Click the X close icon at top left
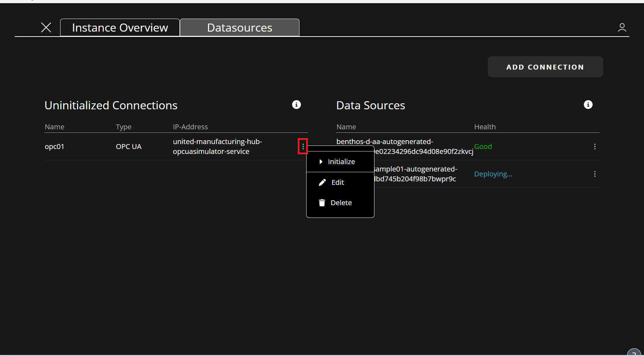The image size is (644, 356). tap(46, 27)
